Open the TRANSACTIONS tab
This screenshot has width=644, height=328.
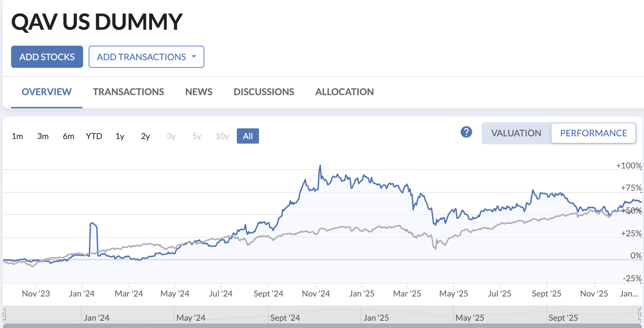[128, 92]
